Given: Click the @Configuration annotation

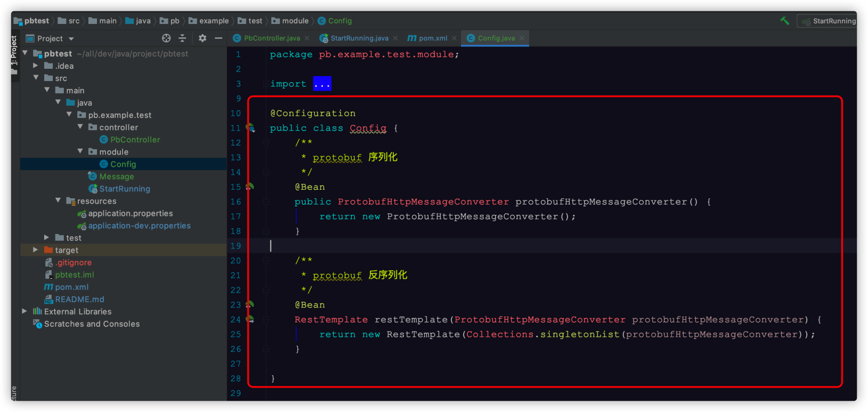Looking at the screenshot, I should pyautogui.click(x=313, y=113).
